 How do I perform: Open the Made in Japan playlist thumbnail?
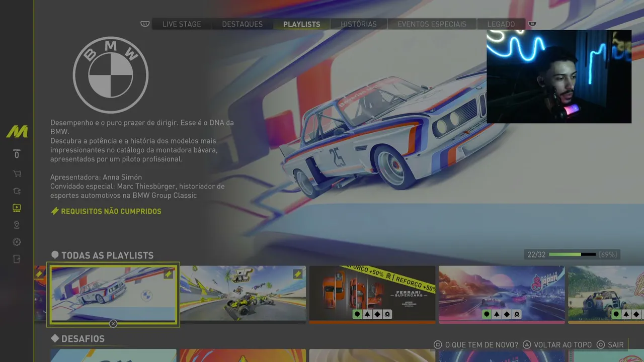tap(502, 294)
